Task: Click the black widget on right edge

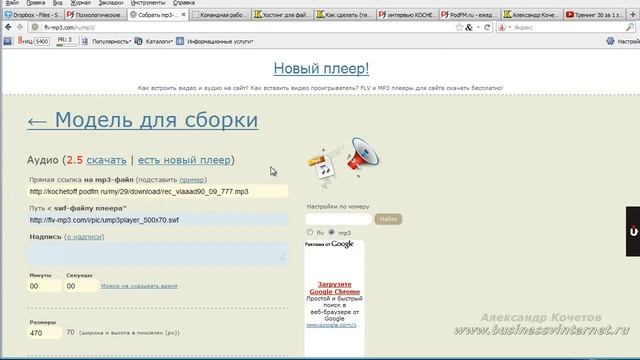Action: tap(633, 231)
